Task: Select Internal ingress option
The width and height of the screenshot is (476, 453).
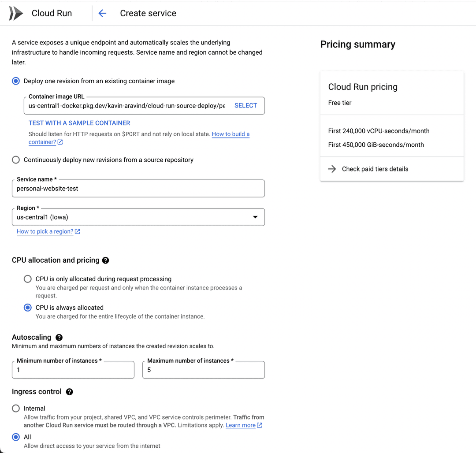Action: coord(16,408)
